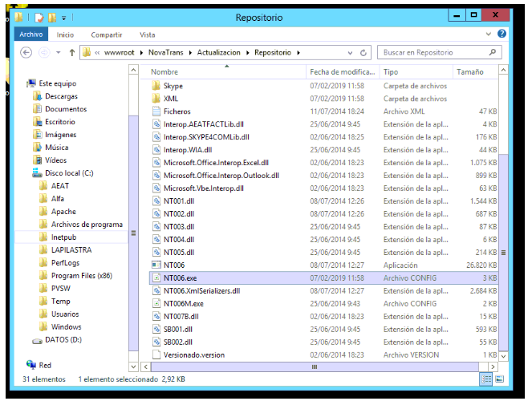Image resolution: width=532 pixels, height=401 pixels.
Task: Navigate to Actualizacion in breadcrumb
Action: pyautogui.click(x=218, y=53)
